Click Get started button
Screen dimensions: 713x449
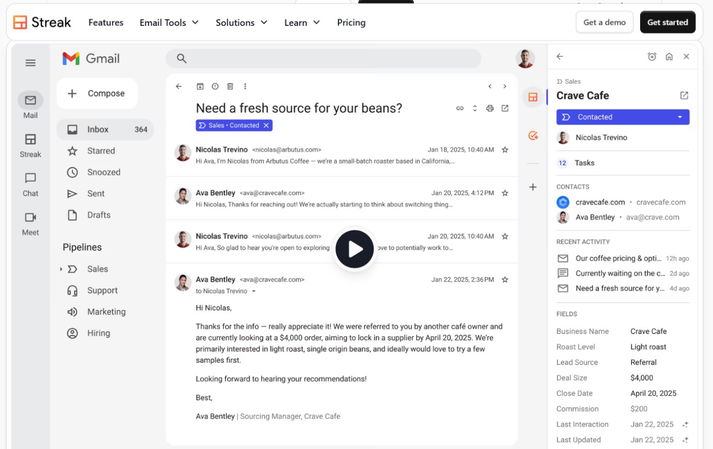(x=667, y=22)
